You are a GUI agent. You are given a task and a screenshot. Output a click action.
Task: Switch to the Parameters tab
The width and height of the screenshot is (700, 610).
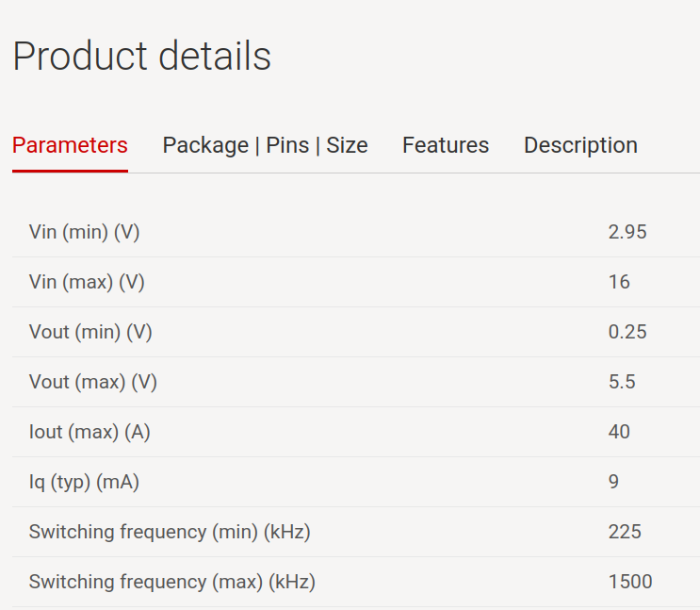click(x=70, y=146)
